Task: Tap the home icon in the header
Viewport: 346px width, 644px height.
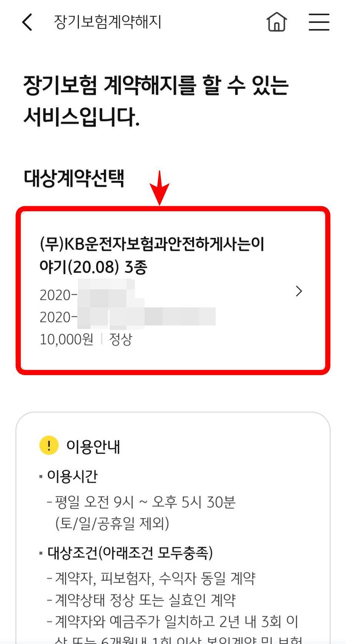Action: [276, 22]
